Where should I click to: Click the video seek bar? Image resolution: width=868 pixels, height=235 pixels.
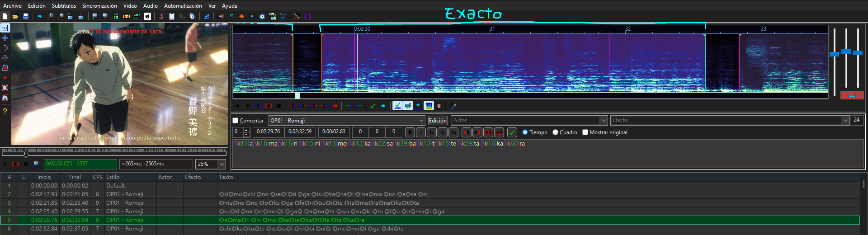(114, 152)
